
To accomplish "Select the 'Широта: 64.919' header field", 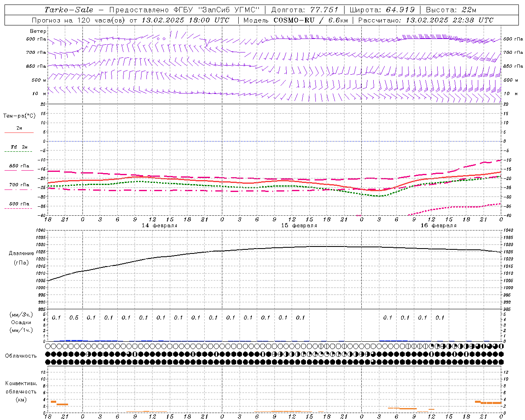I will click(x=382, y=10).
